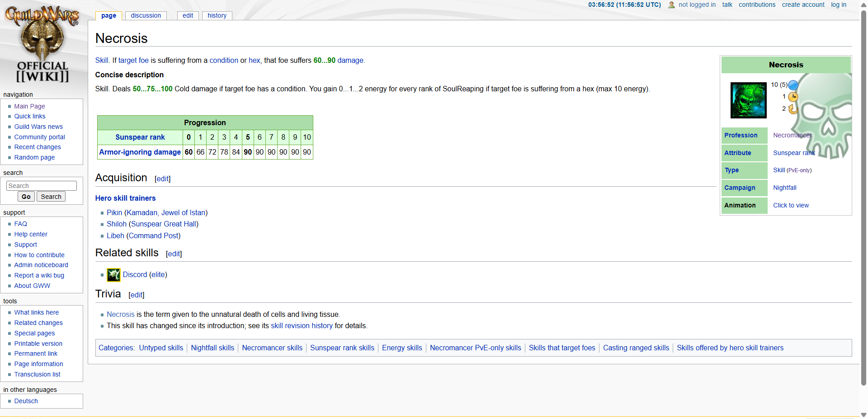Image resolution: width=868 pixels, height=419 pixels.
Task: Open Quick links in navigation
Action: tap(30, 116)
